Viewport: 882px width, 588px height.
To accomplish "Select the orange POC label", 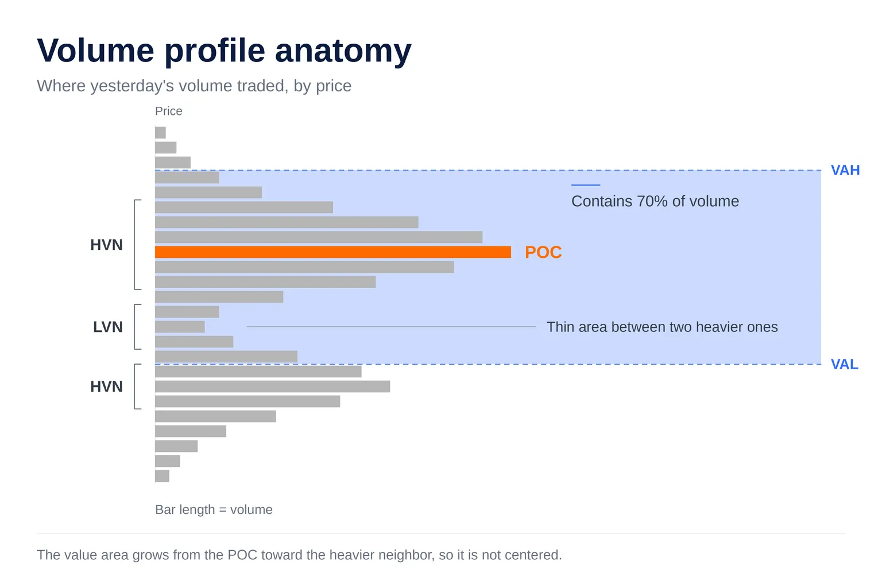I will click(x=543, y=252).
